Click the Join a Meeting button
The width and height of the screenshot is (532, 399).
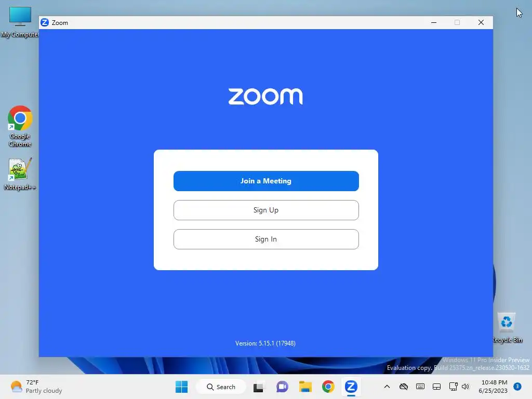coord(266,181)
